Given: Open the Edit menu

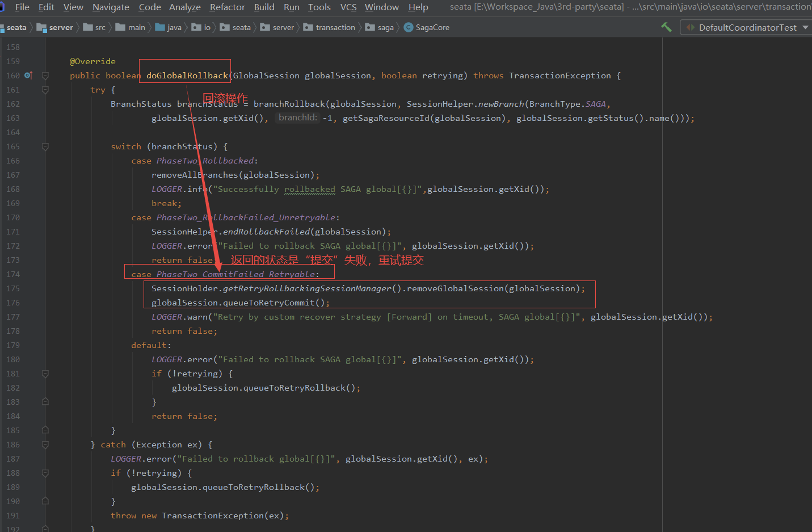Looking at the screenshot, I should (x=47, y=7).
